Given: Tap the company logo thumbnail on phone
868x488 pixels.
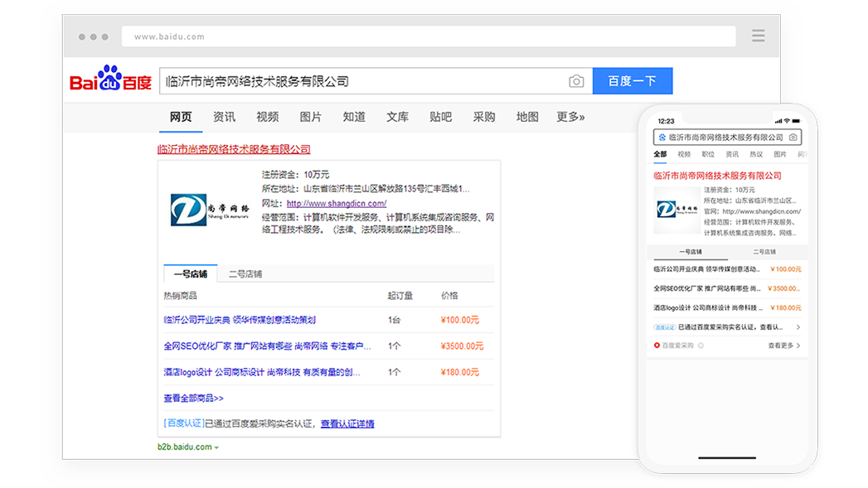Looking at the screenshot, I should [677, 210].
